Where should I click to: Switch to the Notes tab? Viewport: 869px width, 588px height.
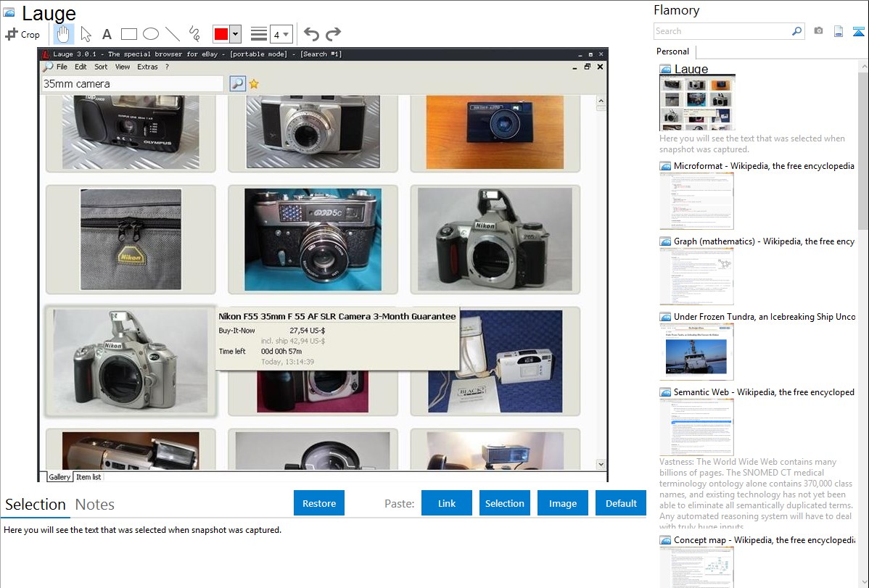[95, 505]
